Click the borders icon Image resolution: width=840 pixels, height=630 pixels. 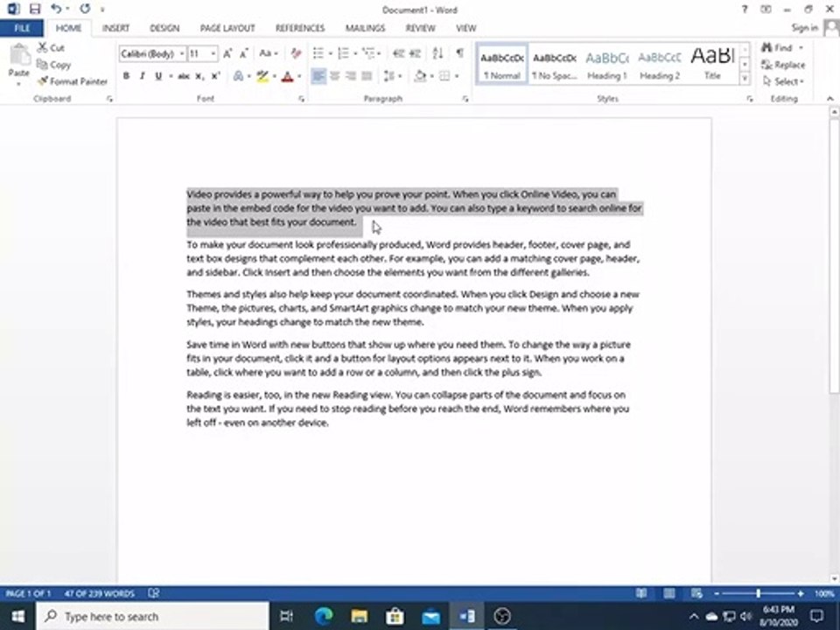coord(444,76)
